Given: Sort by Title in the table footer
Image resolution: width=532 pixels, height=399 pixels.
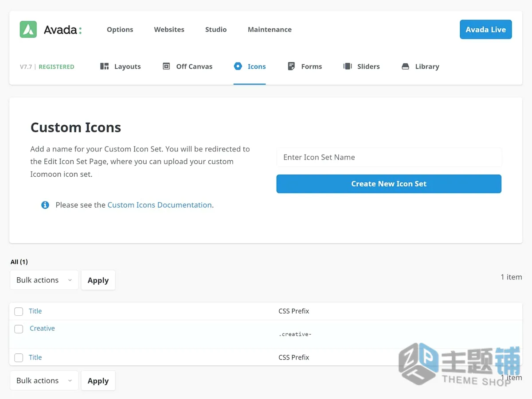Looking at the screenshot, I should 35,357.
